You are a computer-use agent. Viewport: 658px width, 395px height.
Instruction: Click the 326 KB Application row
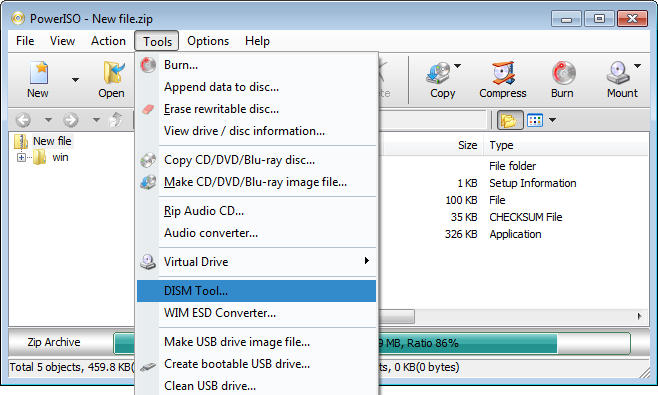coord(514,234)
